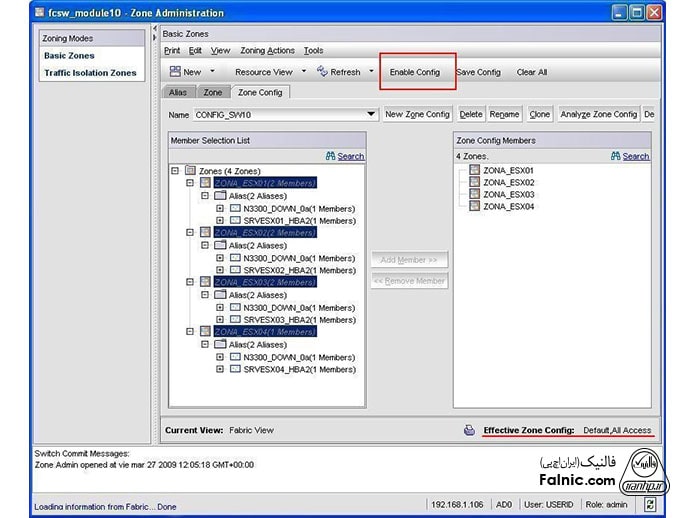This screenshot has width=694, height=518.
Task: Click the Refresh arrows icon in toolbar
Action: coord(322,71)
